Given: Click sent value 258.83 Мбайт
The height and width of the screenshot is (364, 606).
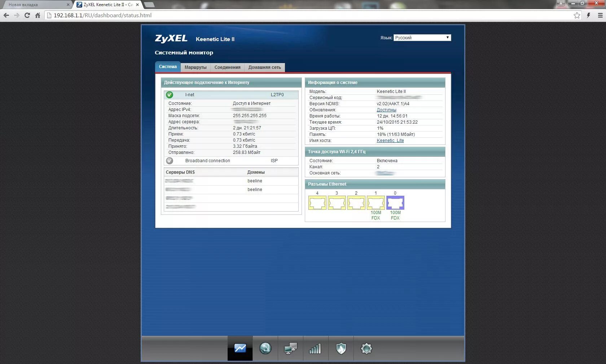Looking at the screenshot, I should [246, 152].
